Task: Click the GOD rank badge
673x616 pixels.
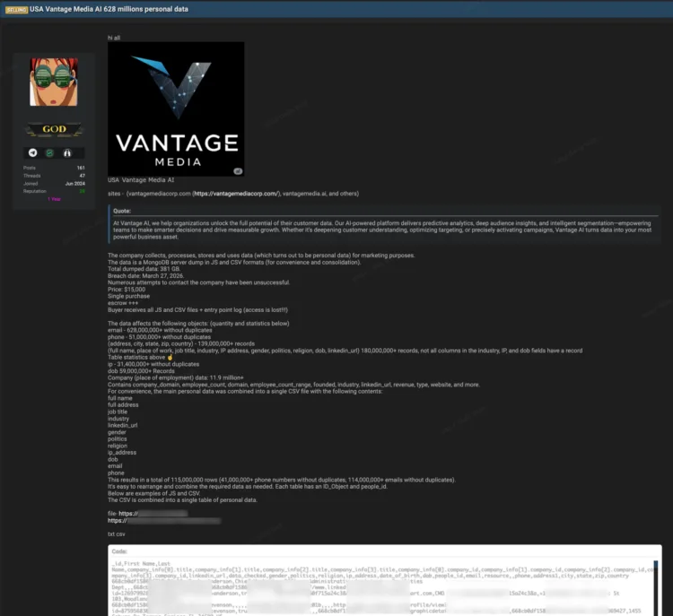Action: coord(54,129)
